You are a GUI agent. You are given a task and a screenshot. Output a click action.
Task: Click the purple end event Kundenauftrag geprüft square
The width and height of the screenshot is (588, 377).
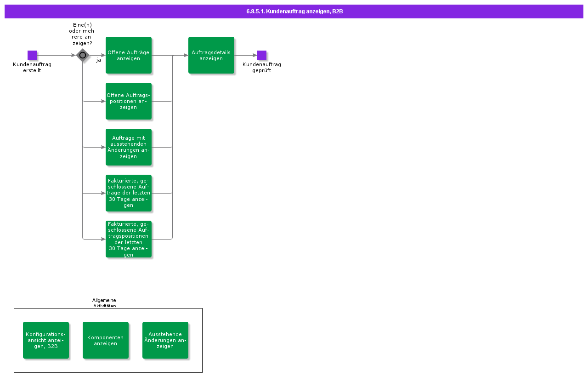pos(262,55)
